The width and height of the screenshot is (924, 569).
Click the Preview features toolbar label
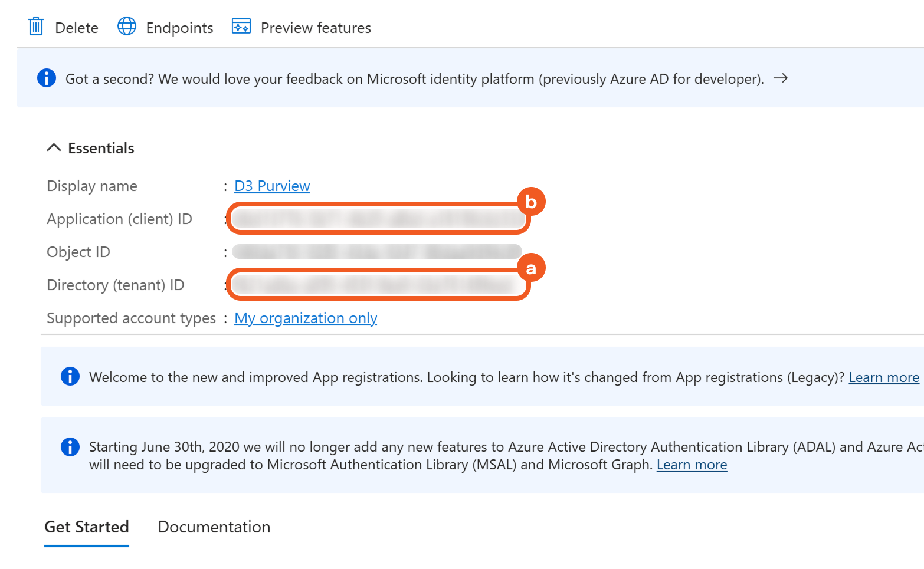click(x=316, y=28)
